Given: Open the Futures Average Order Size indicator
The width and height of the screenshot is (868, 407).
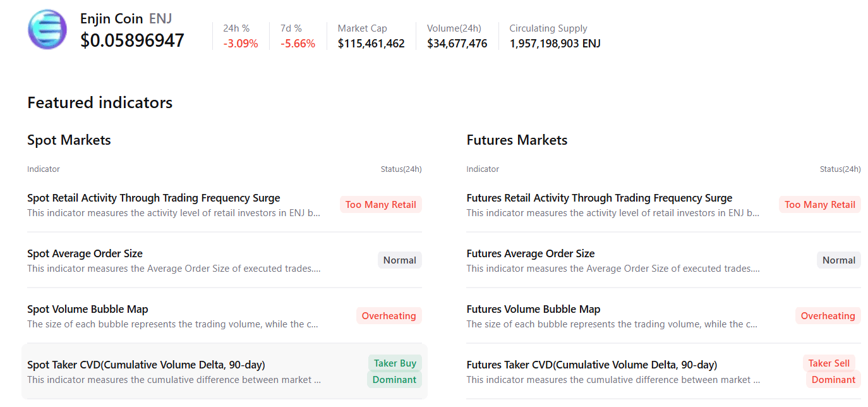Looking at the screenshot, I should pos(530,254).
